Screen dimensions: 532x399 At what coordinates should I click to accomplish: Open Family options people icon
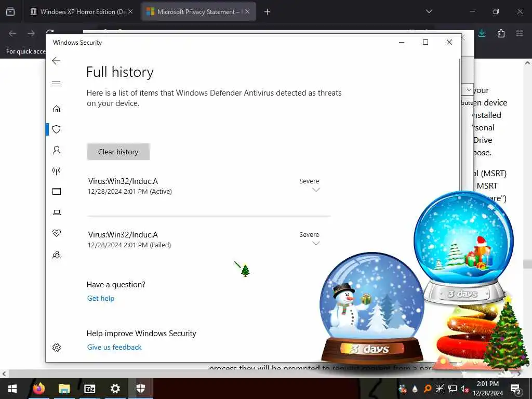[57, 255]
